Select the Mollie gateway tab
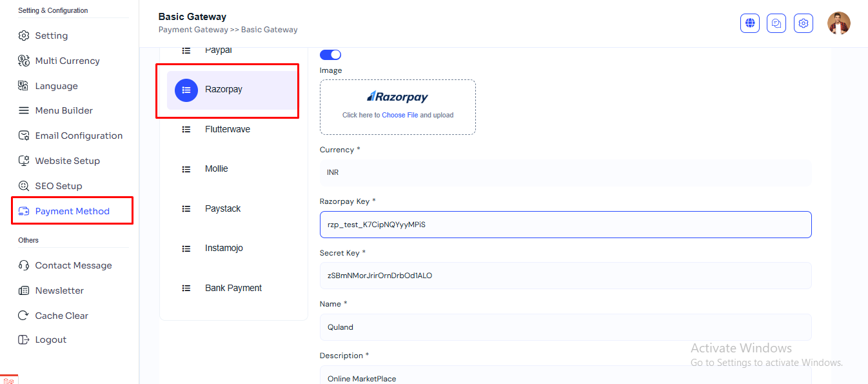This screenshot has height=384, width=868. pos(217,169)
